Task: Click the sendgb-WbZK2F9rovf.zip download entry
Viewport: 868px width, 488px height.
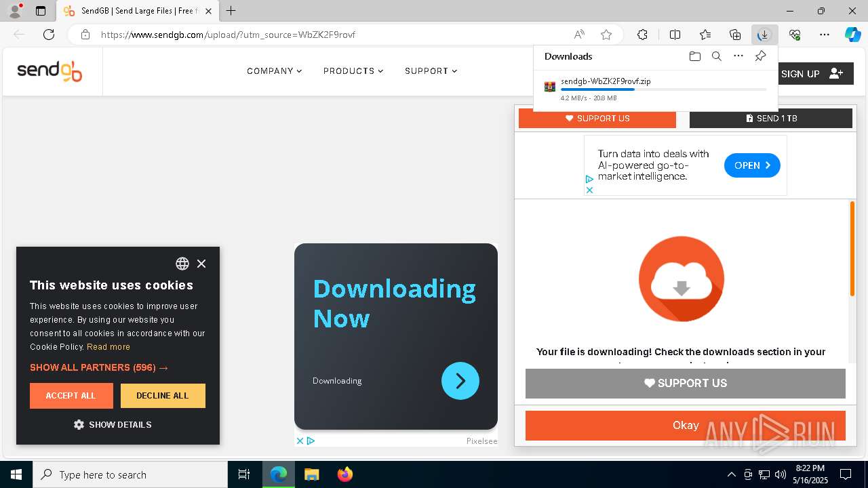Action: point(656,89)
